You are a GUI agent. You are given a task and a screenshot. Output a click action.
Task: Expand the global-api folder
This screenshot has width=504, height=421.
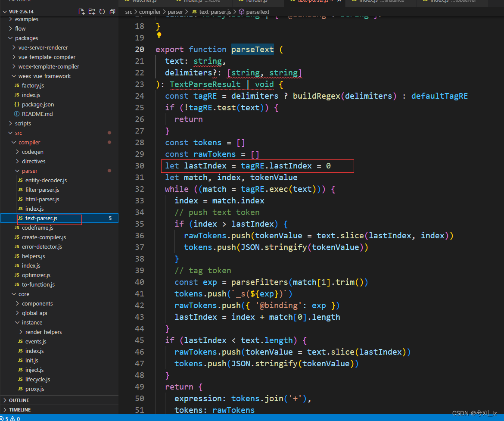coord(17,313)
